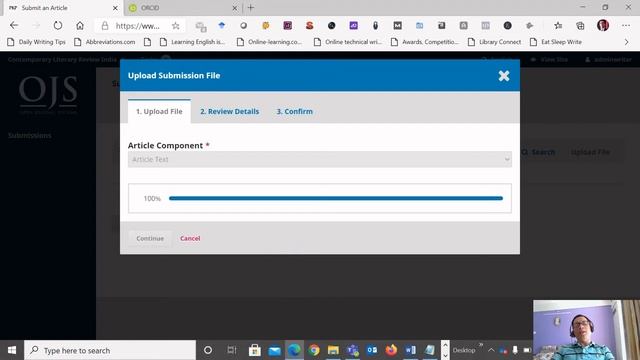Launch Google Chrome from taskbar
The image size is (640, 360).
click(314, 350)
